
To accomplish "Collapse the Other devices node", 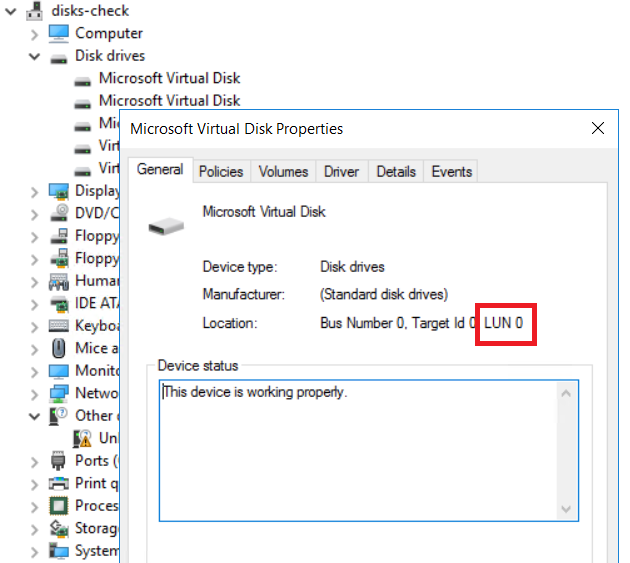I will point(35,416).
